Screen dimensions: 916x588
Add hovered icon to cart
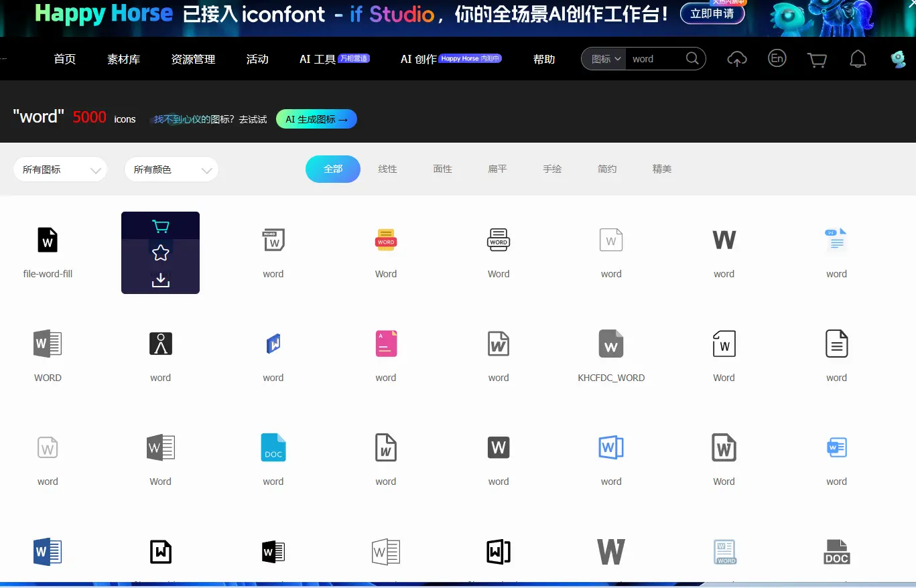click(160, 226)
